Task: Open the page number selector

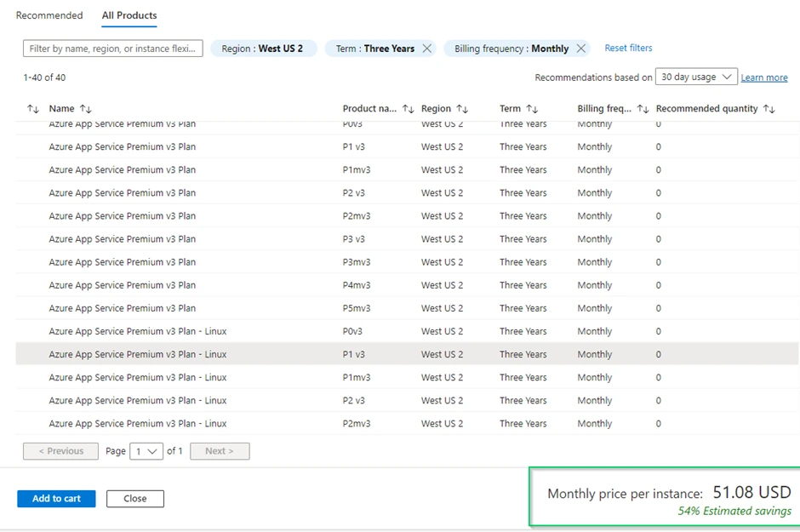Action: 145,451
